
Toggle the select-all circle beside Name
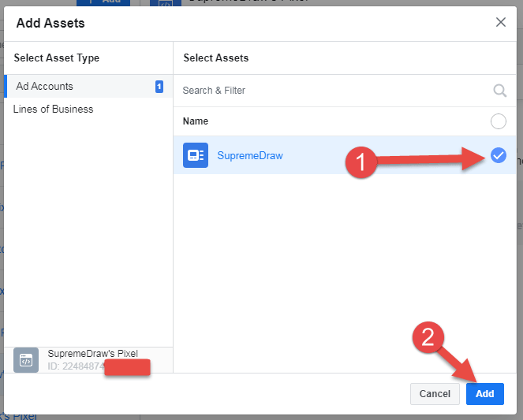point(498,121)
